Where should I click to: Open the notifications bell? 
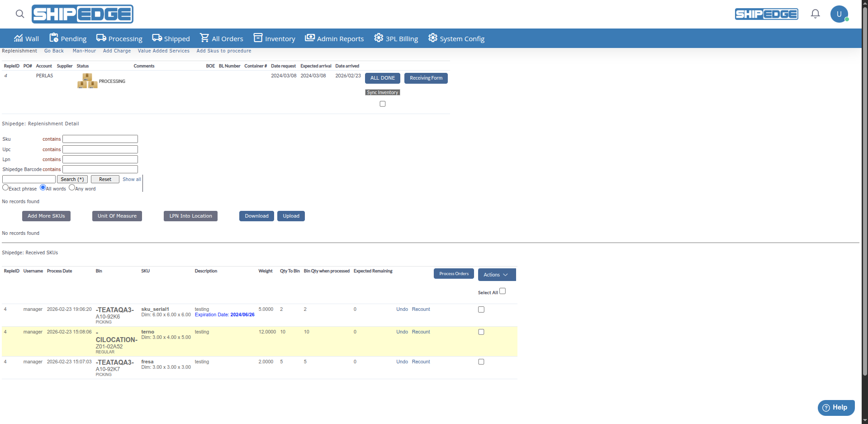click(815, 14)
